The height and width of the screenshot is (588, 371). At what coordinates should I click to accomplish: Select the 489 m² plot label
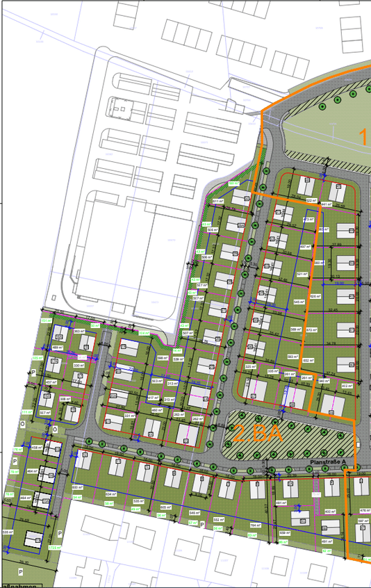tap(58, 348)
